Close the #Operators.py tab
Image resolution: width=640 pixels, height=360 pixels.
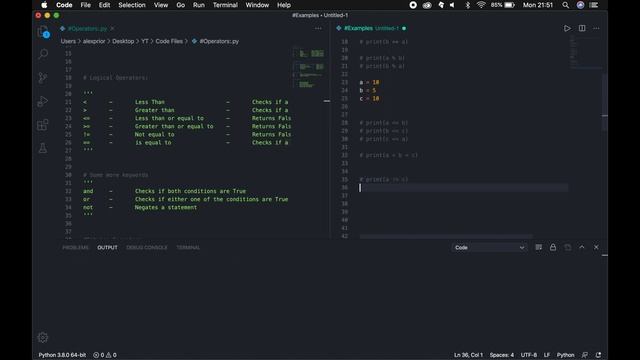click(x=112, y=29)
